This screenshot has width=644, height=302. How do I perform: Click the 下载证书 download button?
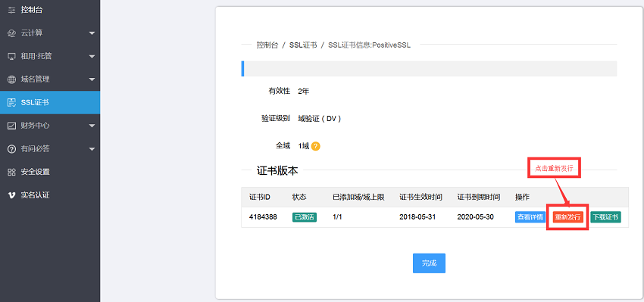pyautogui.click(x=605, y=217)
